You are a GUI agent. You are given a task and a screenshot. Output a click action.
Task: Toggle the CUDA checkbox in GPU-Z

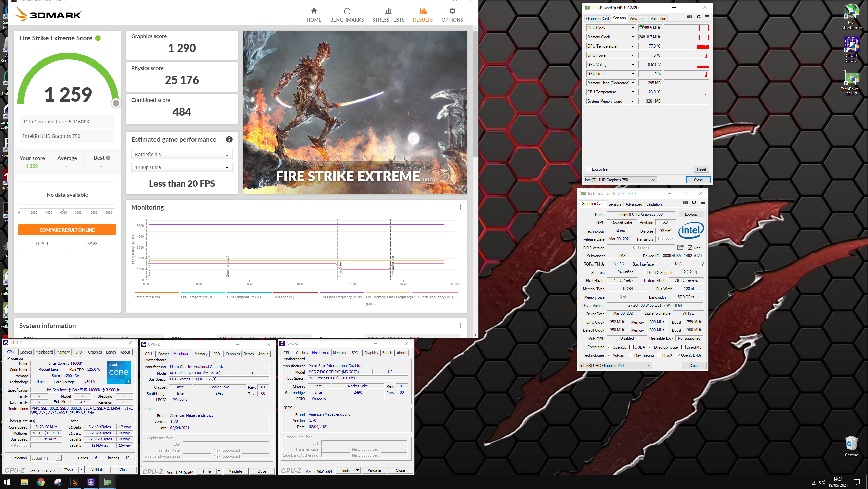click(631, 347)
